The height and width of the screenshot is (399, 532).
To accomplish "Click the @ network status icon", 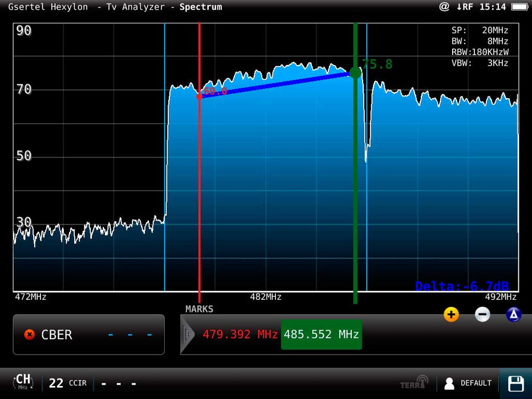I will click(444, 7).
